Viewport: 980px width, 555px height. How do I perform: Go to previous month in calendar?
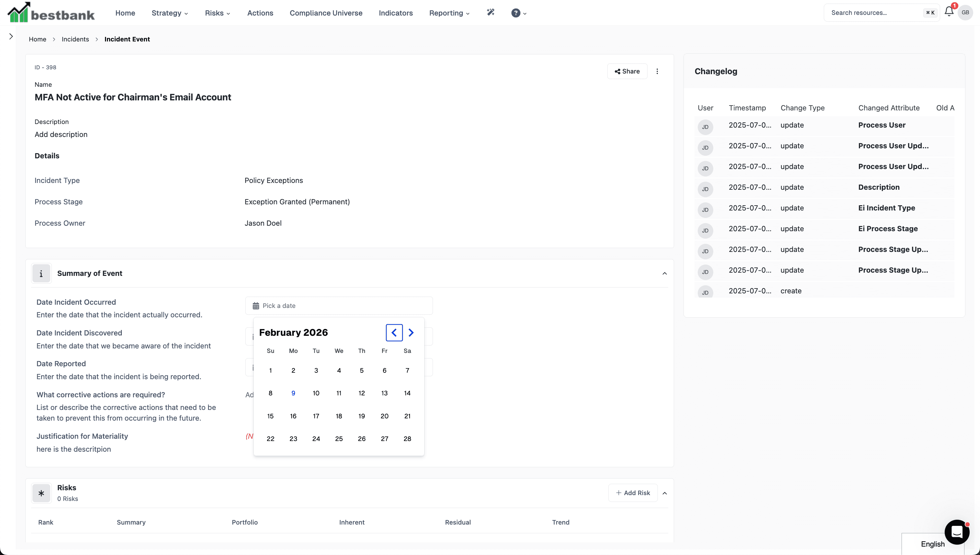click(x=394, y=333)
